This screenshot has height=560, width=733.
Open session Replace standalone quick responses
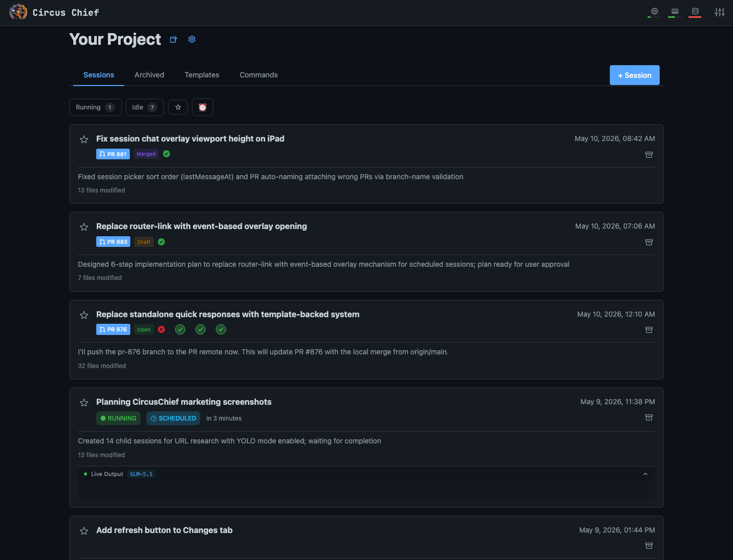click(228, 314)
